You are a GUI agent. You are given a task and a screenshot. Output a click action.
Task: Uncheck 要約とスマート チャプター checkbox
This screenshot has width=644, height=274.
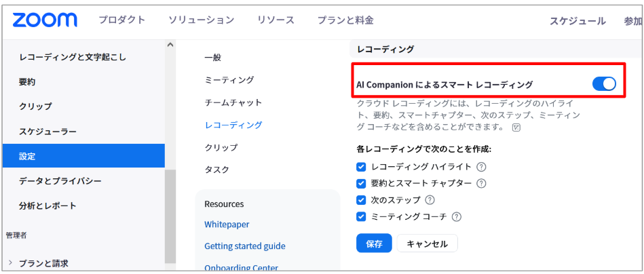tap(361, 183)
